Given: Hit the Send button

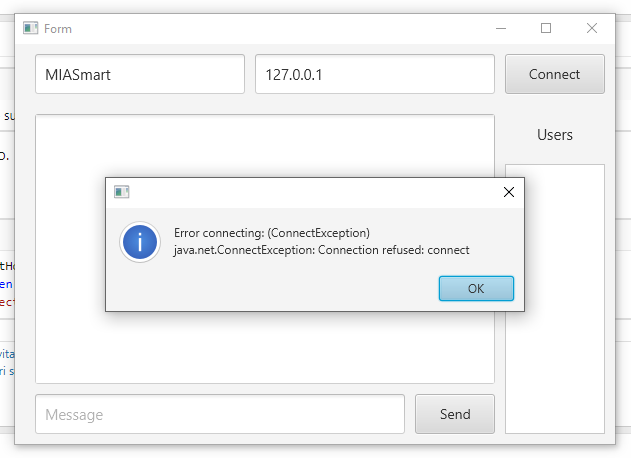Looking at the screenshot, I should click(x=455, y=414).
